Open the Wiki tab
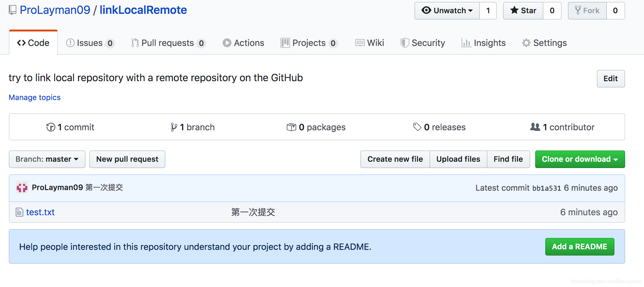The width and height of the screenshot is (644, 287). click(370, 43)
